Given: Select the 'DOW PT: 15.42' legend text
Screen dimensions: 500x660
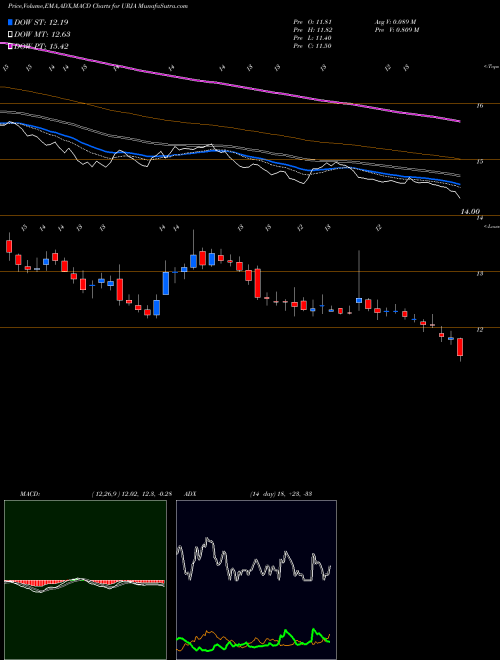Looking at the screenshot, I should pos(41,46).
